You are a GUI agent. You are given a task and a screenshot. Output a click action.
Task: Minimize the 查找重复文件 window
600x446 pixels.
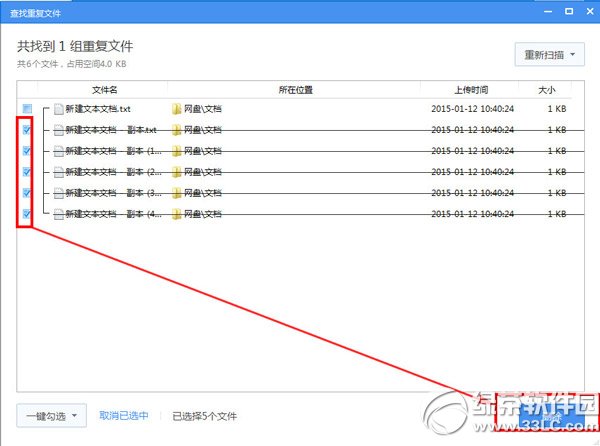coord(548,12)
